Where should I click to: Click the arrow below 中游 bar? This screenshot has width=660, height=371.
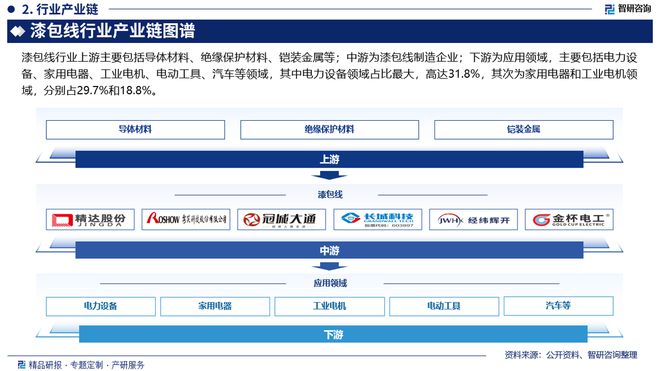point(329,266)
